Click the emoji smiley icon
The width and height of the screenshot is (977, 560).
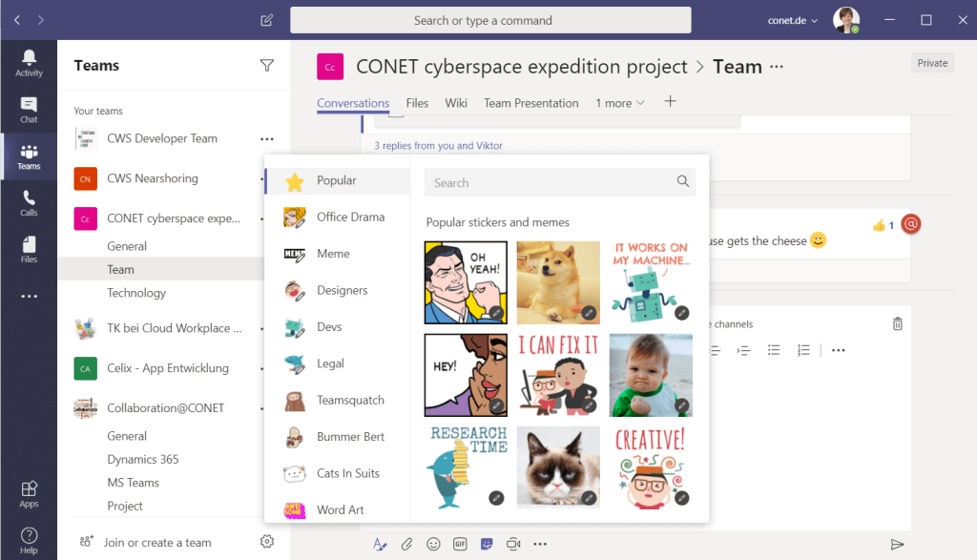[433, 544]
